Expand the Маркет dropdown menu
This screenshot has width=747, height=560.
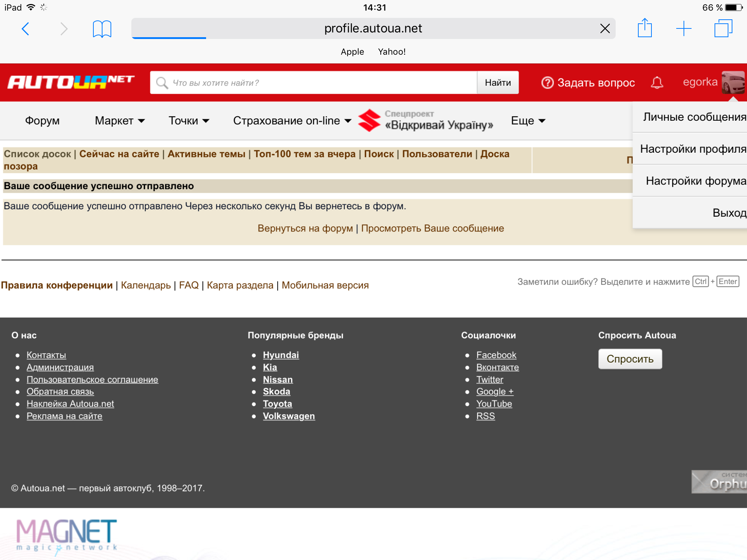(x=120, y=121)
